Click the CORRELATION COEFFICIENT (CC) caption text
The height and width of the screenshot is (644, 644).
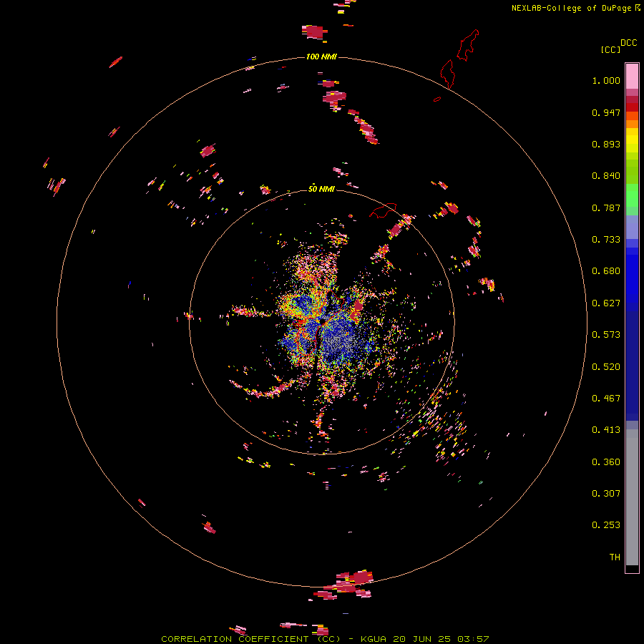pos(250,639)
